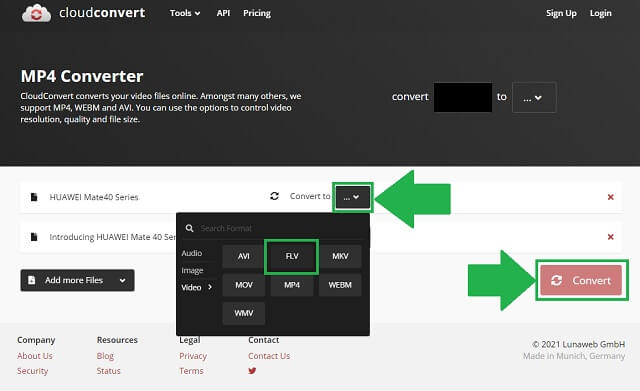Click the Twitter bird icon

pyautogui.click(x=252, y=371)
